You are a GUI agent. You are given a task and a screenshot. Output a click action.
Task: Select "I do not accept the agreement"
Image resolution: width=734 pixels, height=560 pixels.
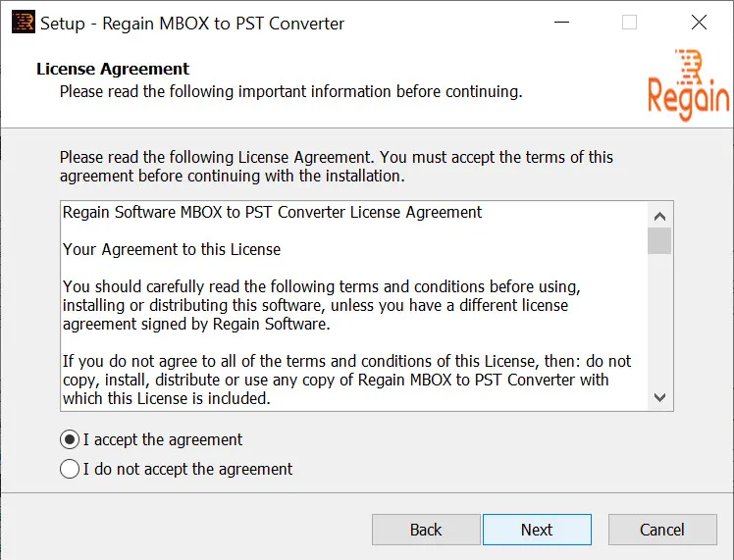[x=70, y=469]
